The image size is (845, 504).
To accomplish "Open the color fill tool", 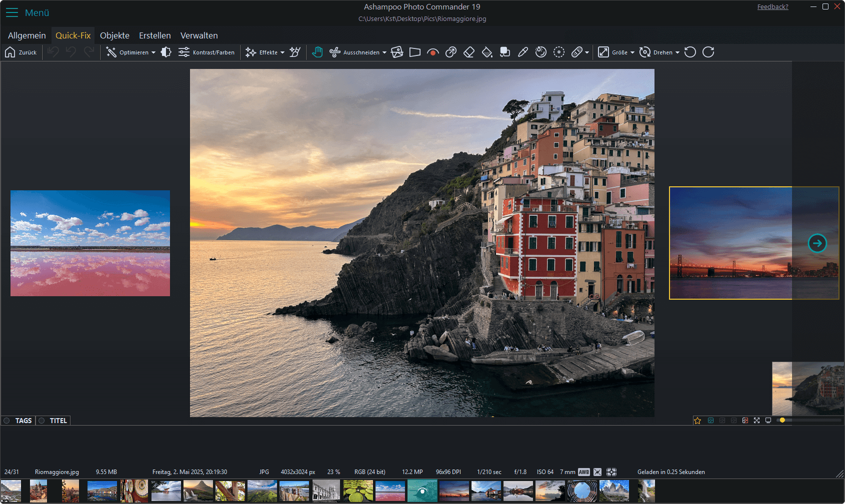I will [x=487, y=52].
